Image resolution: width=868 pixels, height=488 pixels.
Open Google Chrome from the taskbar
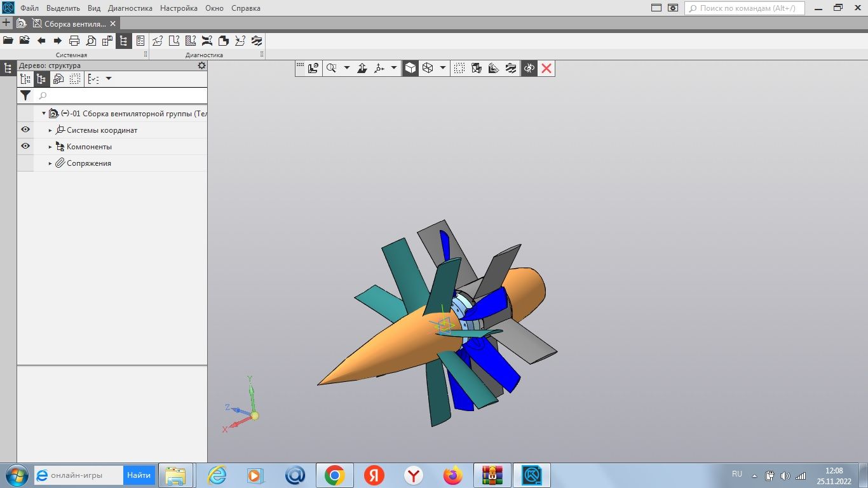pos(334,475)
